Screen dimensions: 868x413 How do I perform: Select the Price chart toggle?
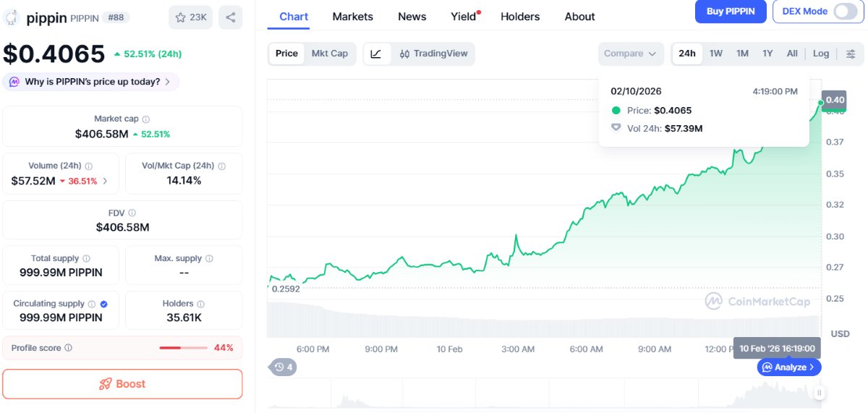(286, 54)
